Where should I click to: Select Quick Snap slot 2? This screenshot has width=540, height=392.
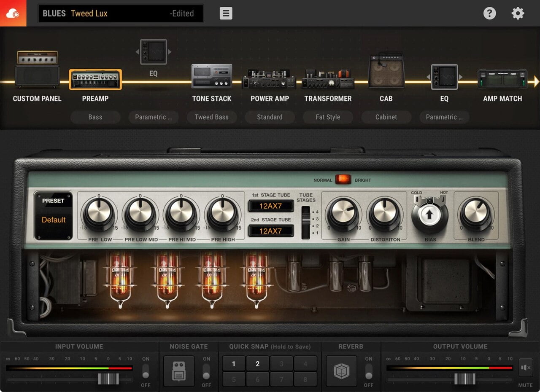257,363
